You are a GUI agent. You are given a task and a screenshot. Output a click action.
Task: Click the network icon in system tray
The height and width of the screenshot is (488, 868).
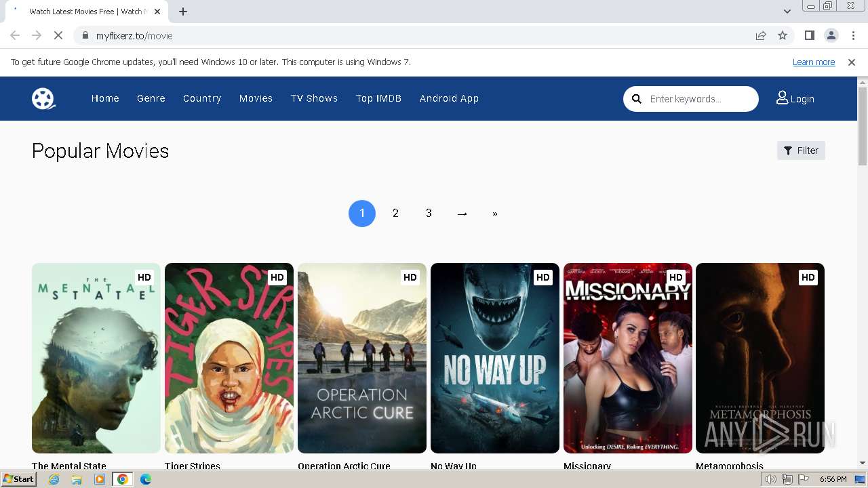pos(787,479)
